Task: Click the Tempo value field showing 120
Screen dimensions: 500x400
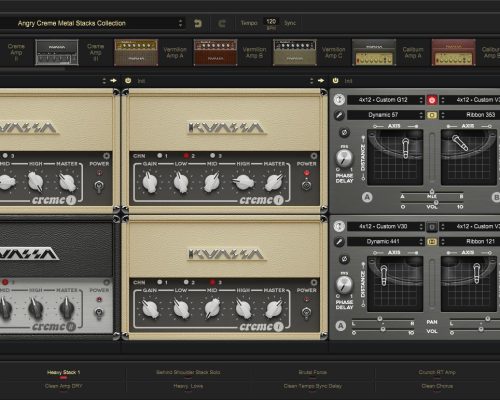Action: 271,22
